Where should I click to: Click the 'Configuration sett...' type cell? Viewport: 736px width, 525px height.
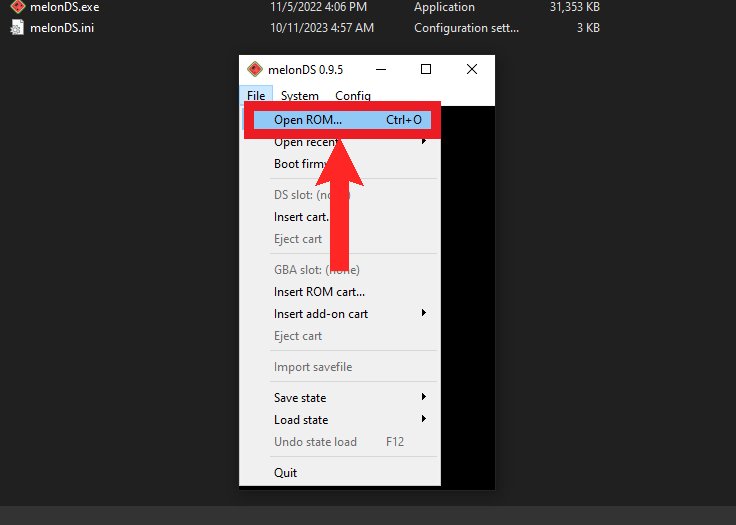467,28
